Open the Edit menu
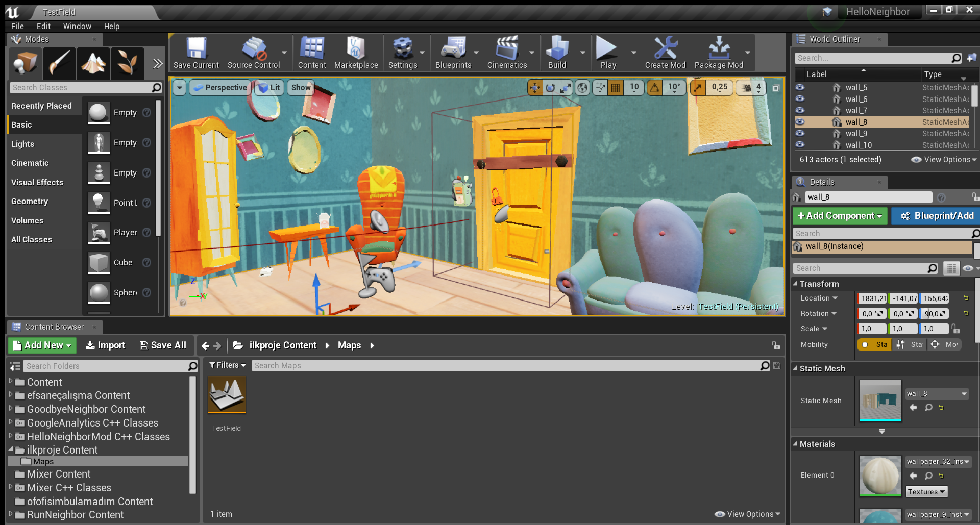The height and width of the screenshot is (525, 980). click(x=43, y=26)
